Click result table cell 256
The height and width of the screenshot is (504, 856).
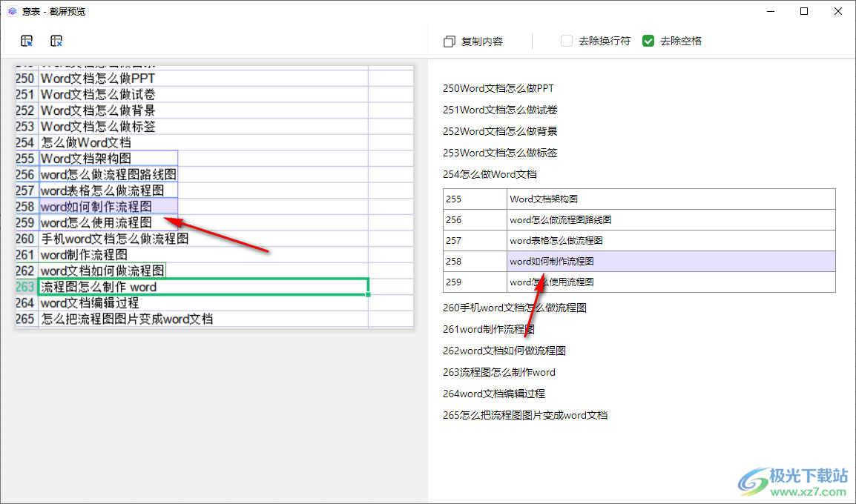(x=475, y=220)
